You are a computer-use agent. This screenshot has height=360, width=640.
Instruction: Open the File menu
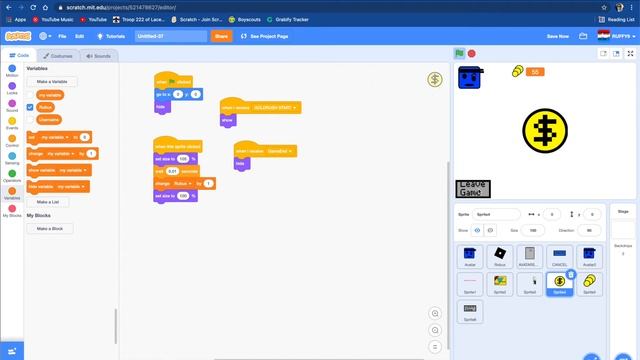point(62,36)
